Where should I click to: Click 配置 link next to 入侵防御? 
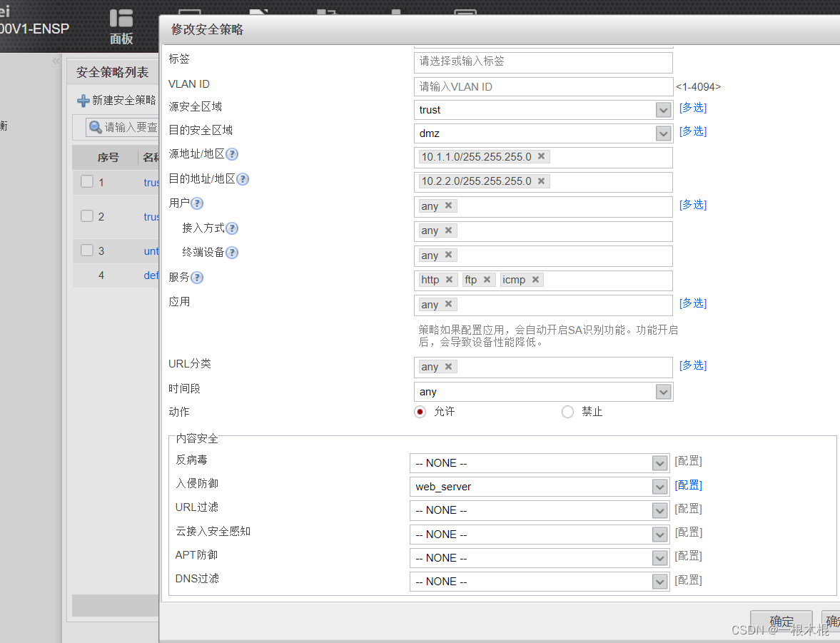point(689,485)
